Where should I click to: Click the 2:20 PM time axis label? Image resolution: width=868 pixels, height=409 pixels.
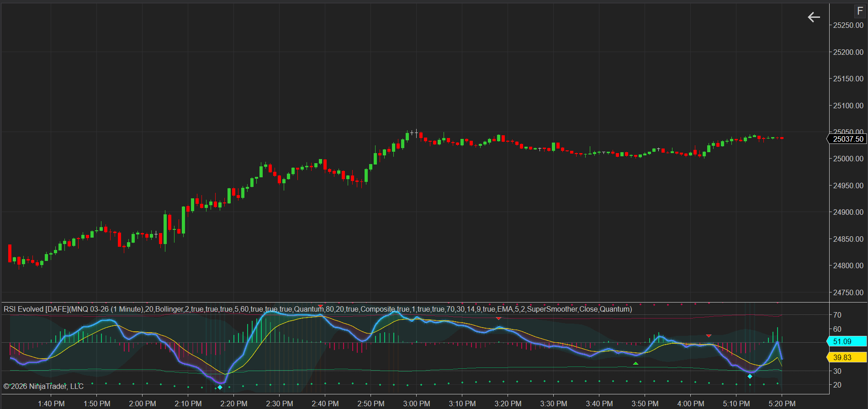pyautogui.click(x=234, y=404)
